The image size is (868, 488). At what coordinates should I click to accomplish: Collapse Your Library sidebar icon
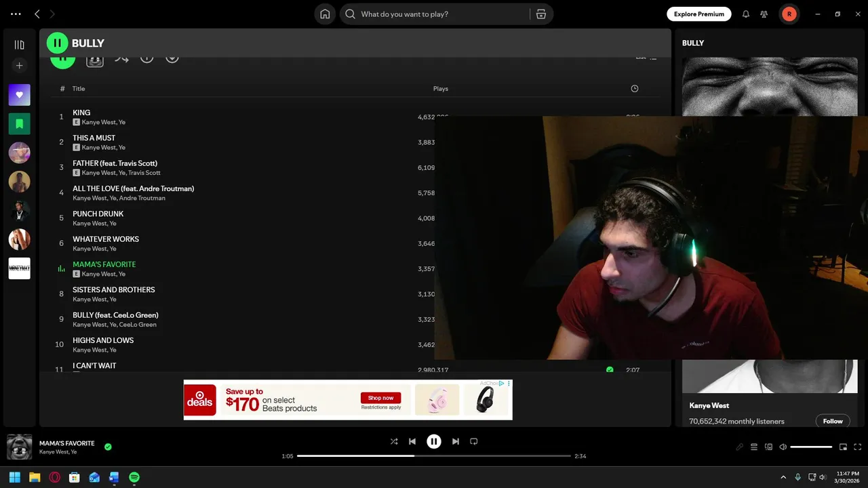click(19, 45)
